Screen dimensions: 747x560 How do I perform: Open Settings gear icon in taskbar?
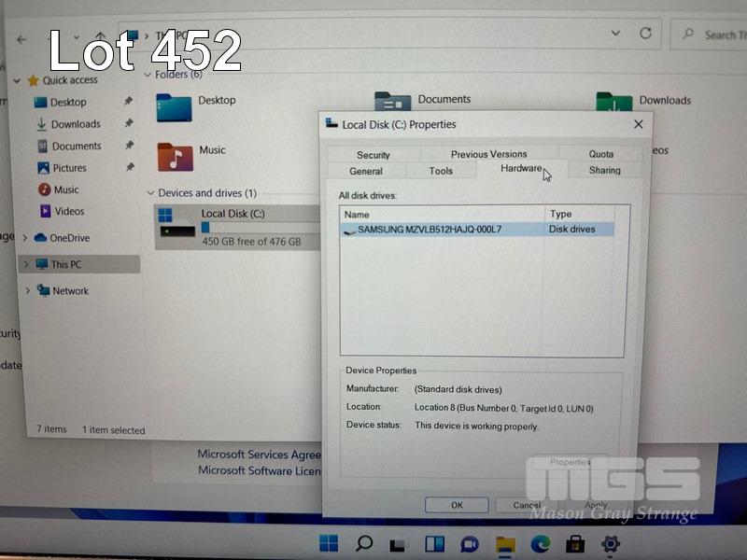point(611,544)
